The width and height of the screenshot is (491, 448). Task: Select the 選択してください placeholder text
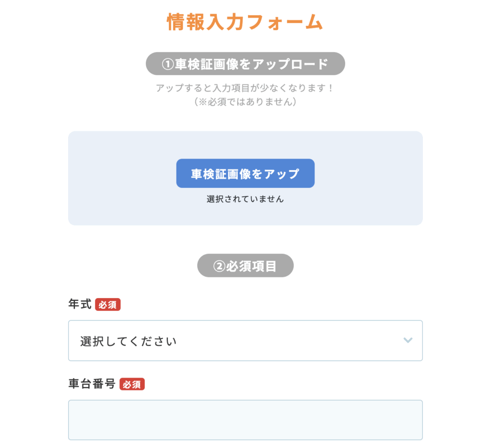tap(129, 342)
